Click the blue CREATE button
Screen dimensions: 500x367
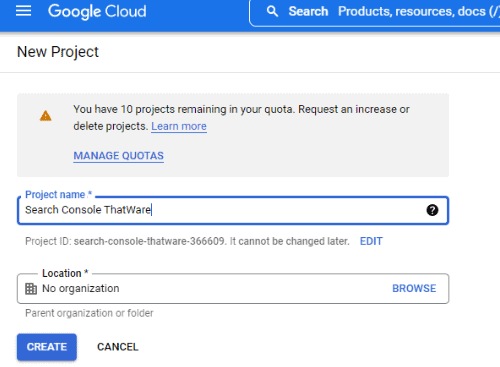tap(47, 347)
